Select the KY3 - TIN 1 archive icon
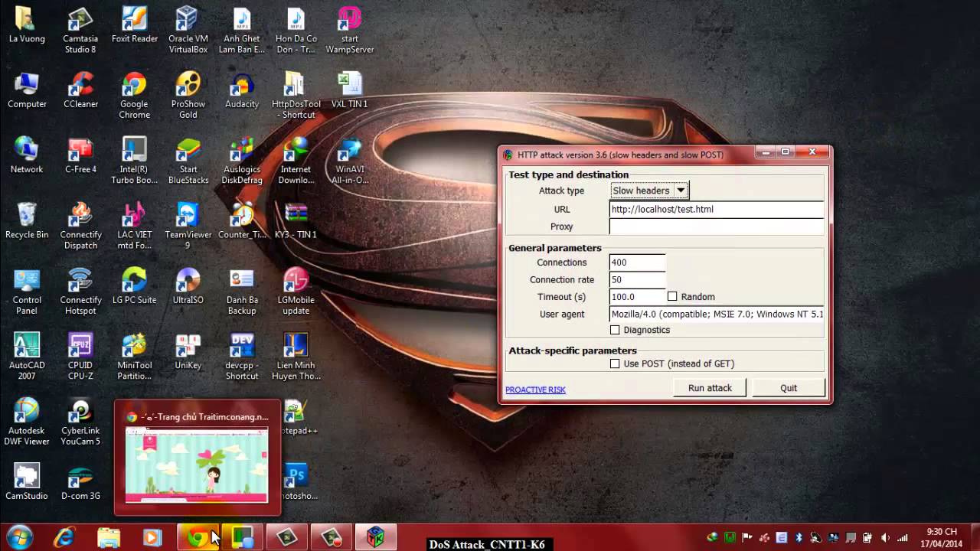The width and height of the screenshot is (980, 551). click(x=296, y=222)
